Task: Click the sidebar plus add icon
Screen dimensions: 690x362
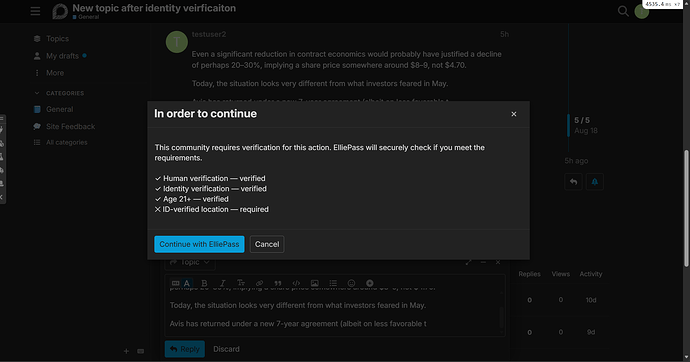Action: 126,351
